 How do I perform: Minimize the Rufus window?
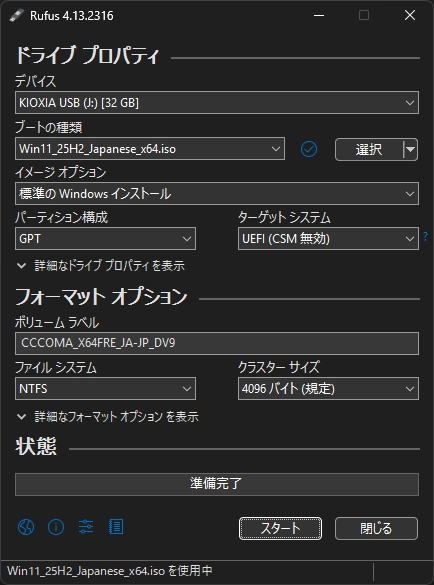coord(319,15)
